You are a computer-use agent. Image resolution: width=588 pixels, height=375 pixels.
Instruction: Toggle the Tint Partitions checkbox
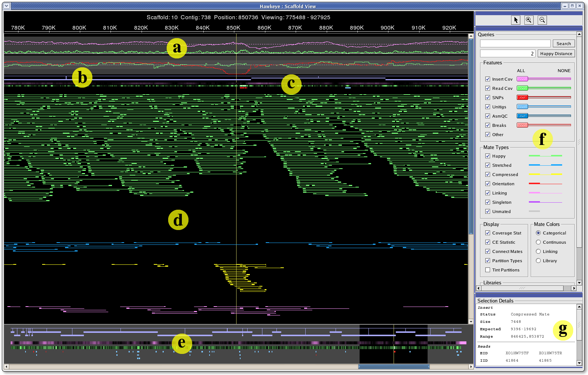[x=487, y=270]
